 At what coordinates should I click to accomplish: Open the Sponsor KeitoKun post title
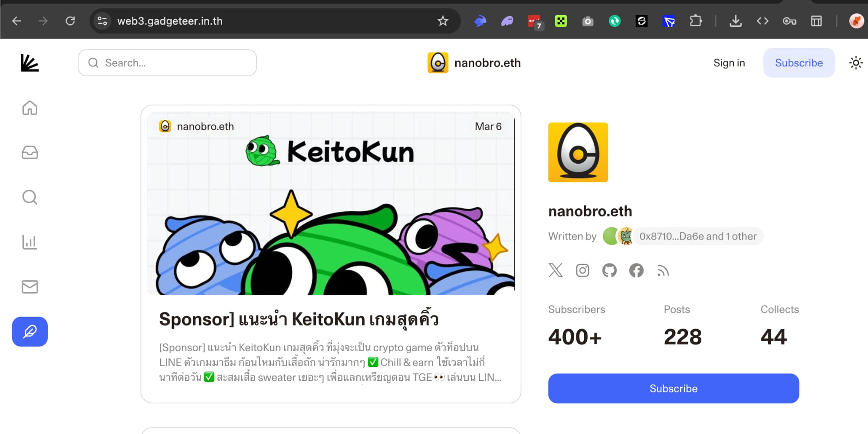[x=299, y=319]
